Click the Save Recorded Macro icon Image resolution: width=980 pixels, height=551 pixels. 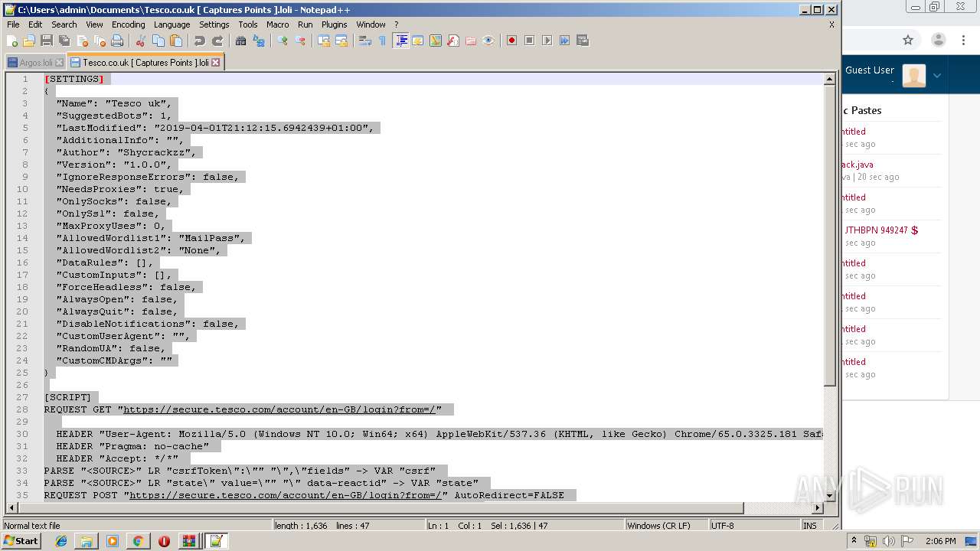(x=582, y=41)
